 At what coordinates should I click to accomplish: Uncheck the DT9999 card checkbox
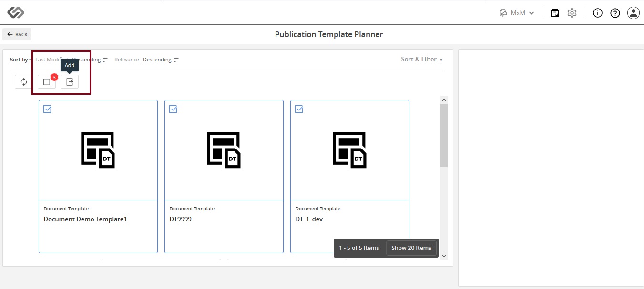pyautogui.click(x=173, y=109)
